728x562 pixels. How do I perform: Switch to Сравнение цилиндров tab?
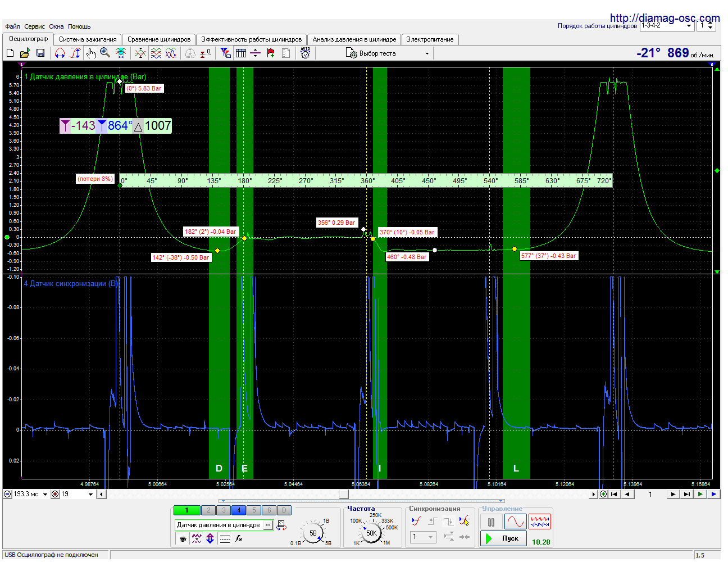pos(159,39)
